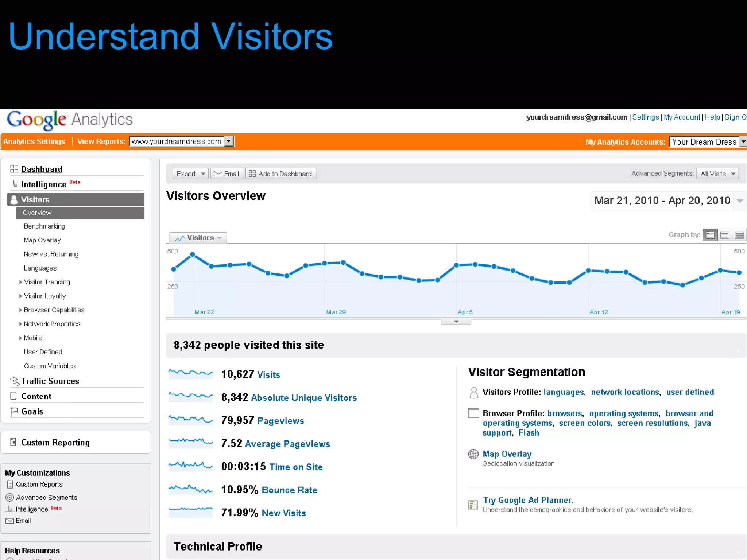747x560 pixels.
Task: Expand Browser Capabilities in the sidebar
Action: [20, 310]
